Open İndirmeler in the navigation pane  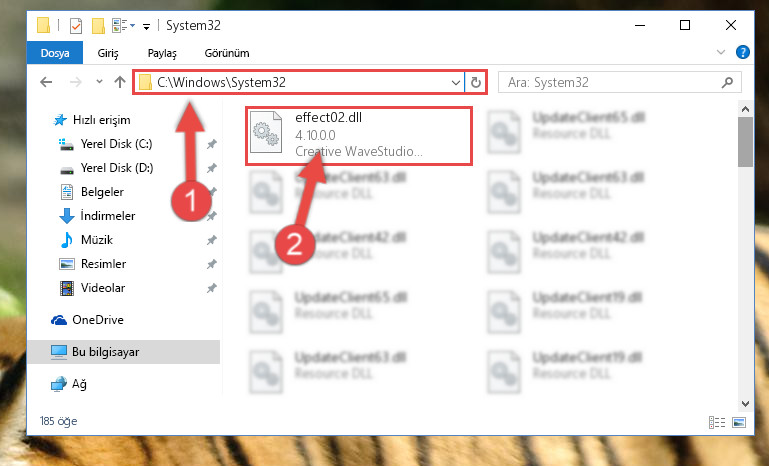pos(107,216)
